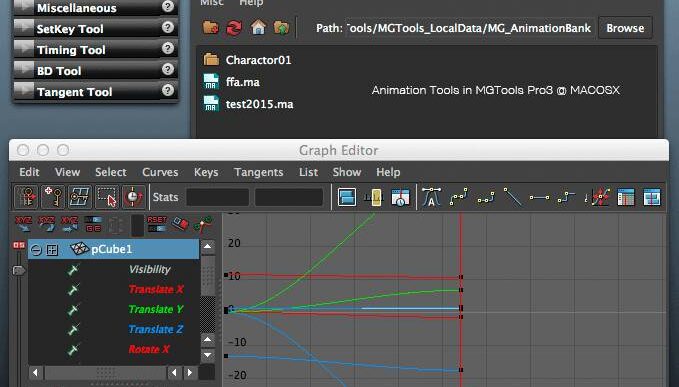Open the Edit menu in Graph Editor
The width and height of the screenshot is (679, 387).
pyautogui.click(x=29, y=172)
